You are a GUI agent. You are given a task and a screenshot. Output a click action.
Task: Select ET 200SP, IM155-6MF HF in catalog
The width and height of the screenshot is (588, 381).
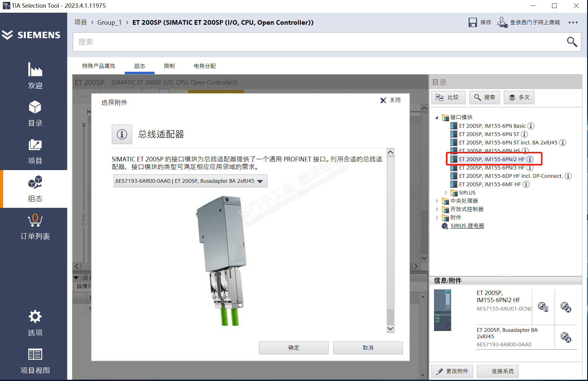point(490,184)
